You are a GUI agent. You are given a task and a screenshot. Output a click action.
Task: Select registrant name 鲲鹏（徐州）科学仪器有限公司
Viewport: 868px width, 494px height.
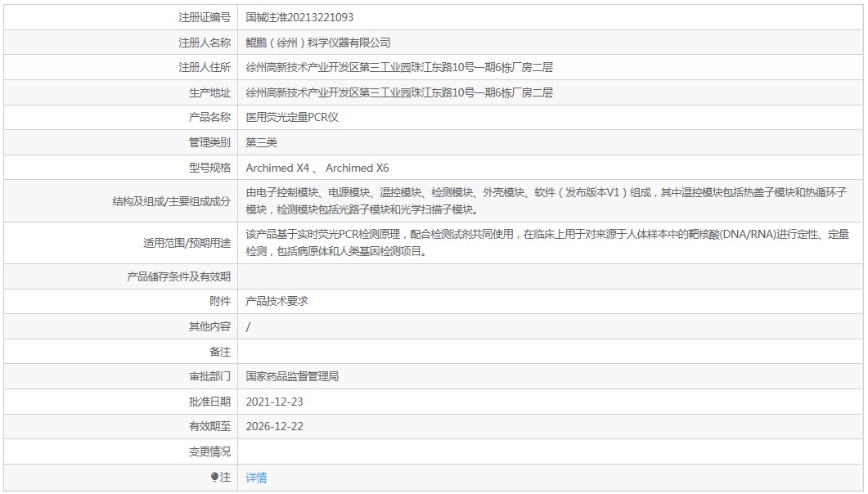click(x=318, y=43)
